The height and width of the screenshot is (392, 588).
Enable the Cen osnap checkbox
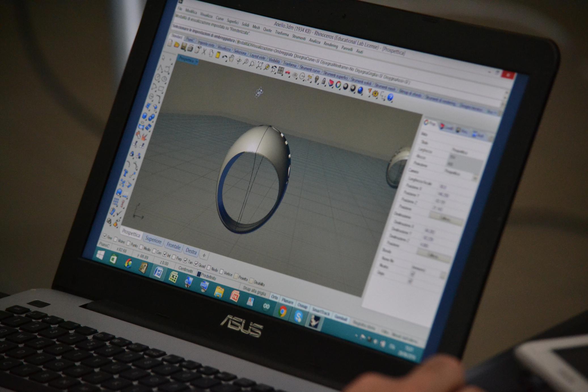[154, 251]
